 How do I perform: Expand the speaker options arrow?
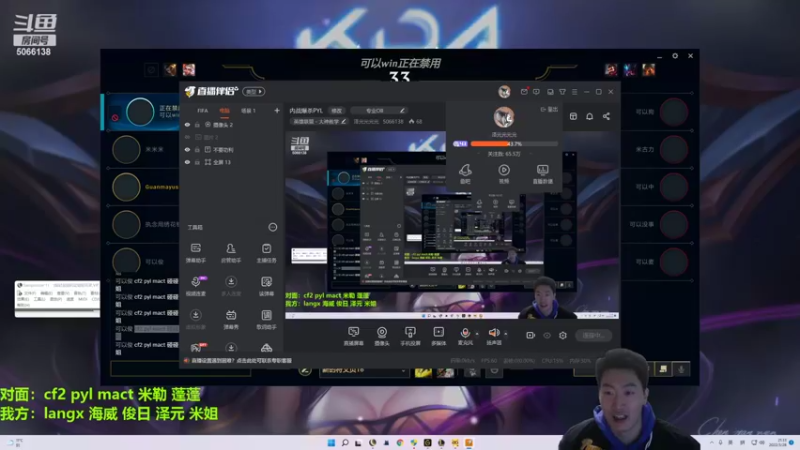click(x=506, y=334)
